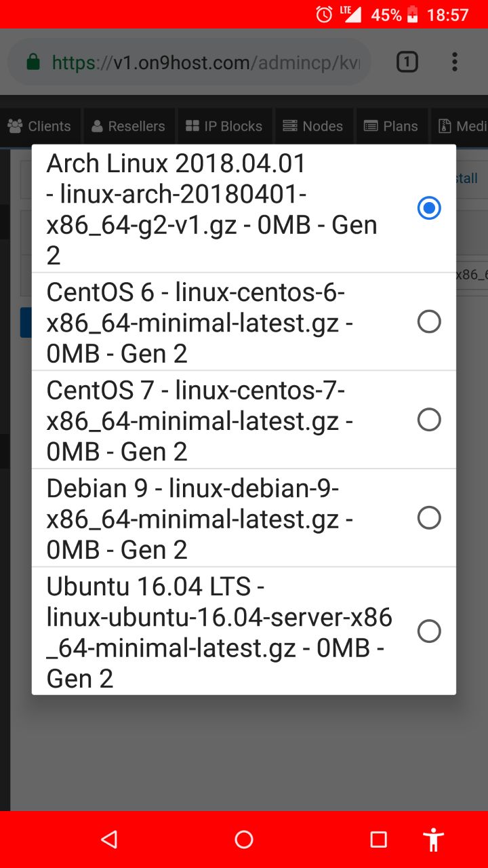Open the Clients tab
Viewport: 488px width, 868px height.
pyautogui.click(x=40, y=126)
